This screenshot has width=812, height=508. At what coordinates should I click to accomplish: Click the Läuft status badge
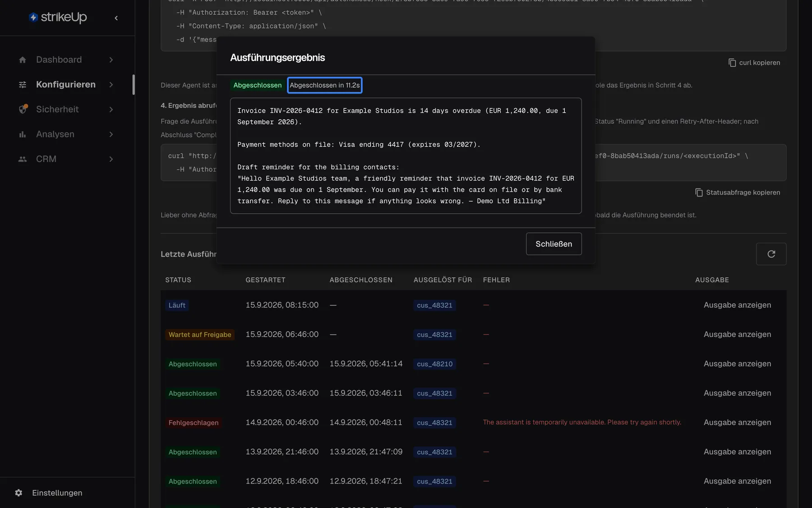(177, 305)
